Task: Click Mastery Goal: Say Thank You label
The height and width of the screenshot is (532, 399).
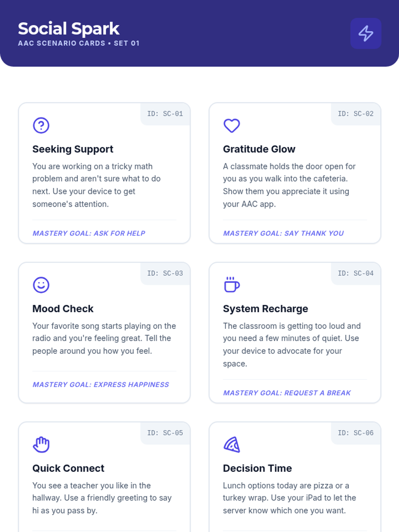Action: [x=283, y=233]
